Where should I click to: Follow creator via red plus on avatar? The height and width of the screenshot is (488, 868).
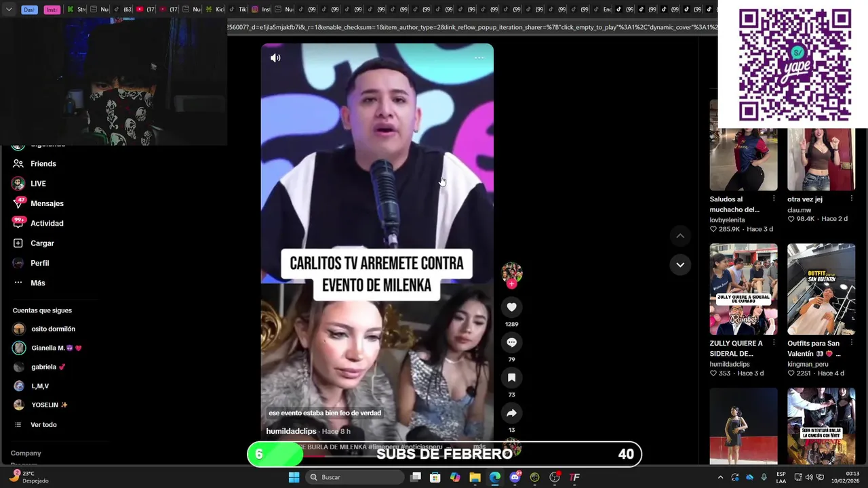pyautogui.click(x=511, y=284)
